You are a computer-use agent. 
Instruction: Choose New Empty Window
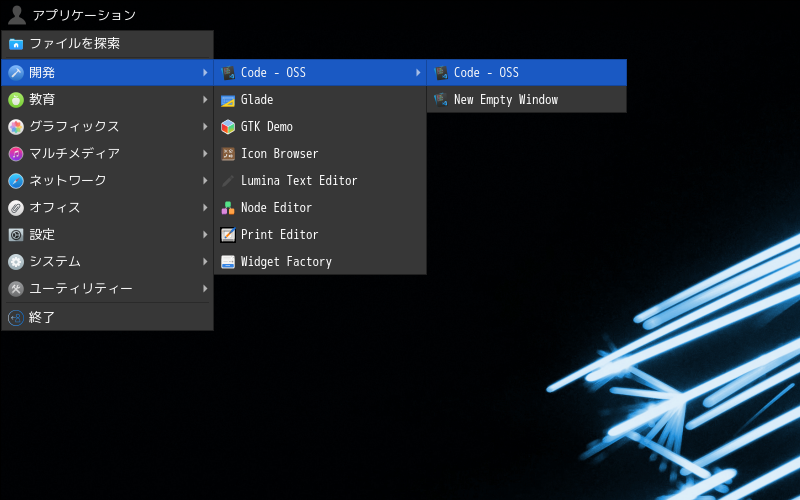click(527, 99)
